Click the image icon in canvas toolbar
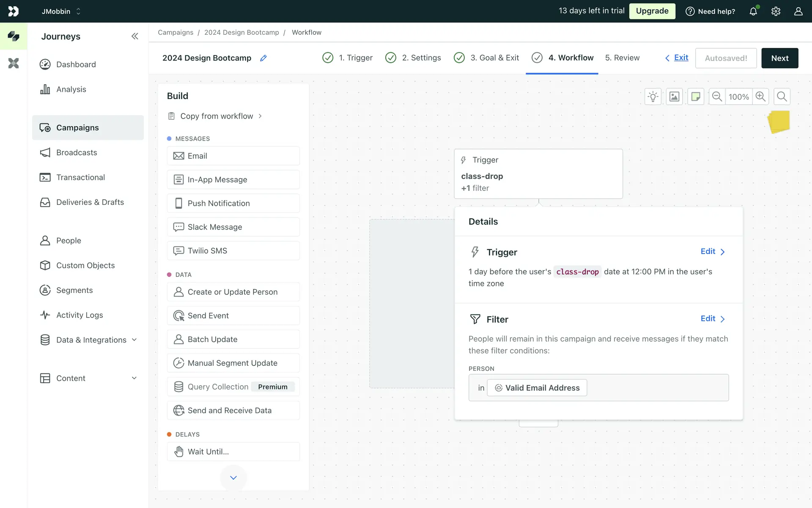Image resolution: width=812 pixels, height=508 pixels. pos(674,97)
